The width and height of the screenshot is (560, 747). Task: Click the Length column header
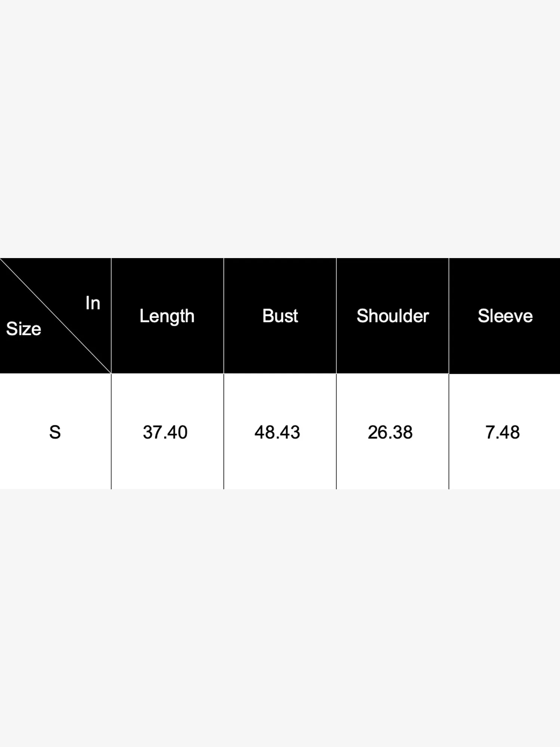pos(167,316)
